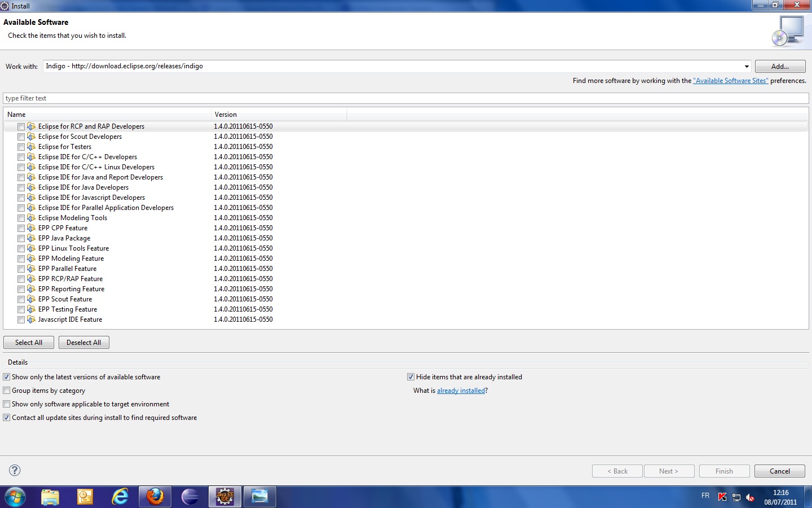Click the volume icon in system tray

(750, 497)
